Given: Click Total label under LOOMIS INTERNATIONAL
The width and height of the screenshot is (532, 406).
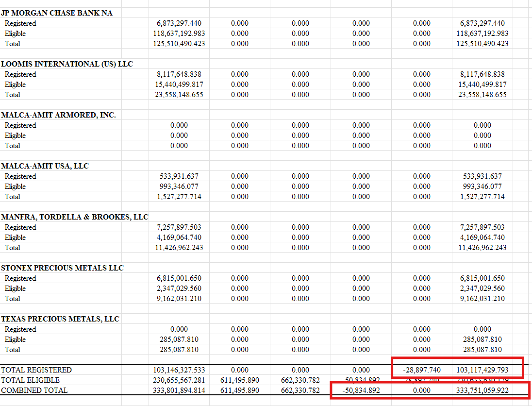Looking at the screenshot, I should pos(13,94).
